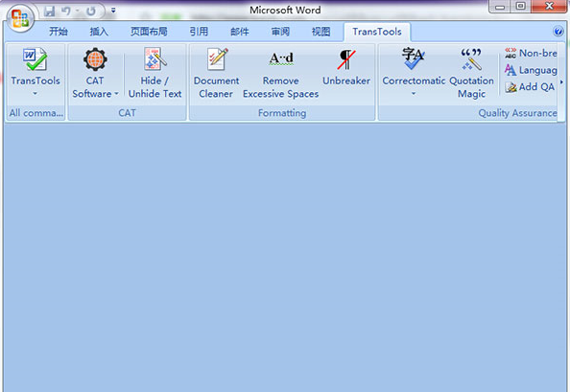Screen dimensions: 570x392
Task: Click the Quality Assurance group label
Action: 517,113
